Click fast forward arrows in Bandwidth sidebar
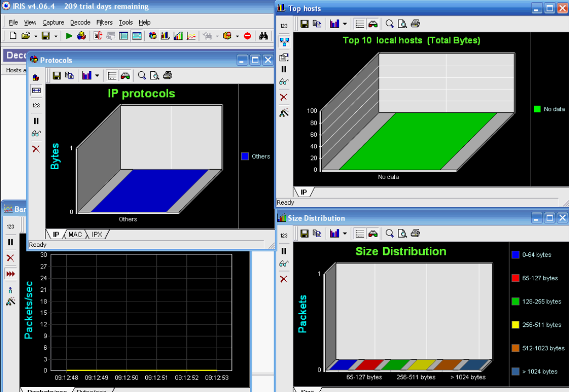The width and height of the screenshot is (569, 392). [x=10, y=274]
